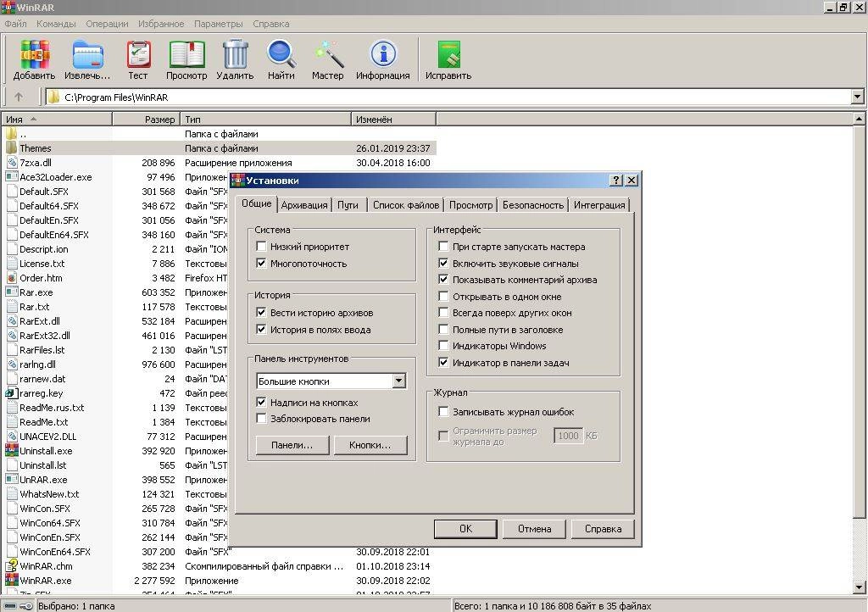The height and width of the screenshot is (612, 868).
Task: Enable При старте запускать мастера
Action: pyautogui.click(x=443, y=246)
